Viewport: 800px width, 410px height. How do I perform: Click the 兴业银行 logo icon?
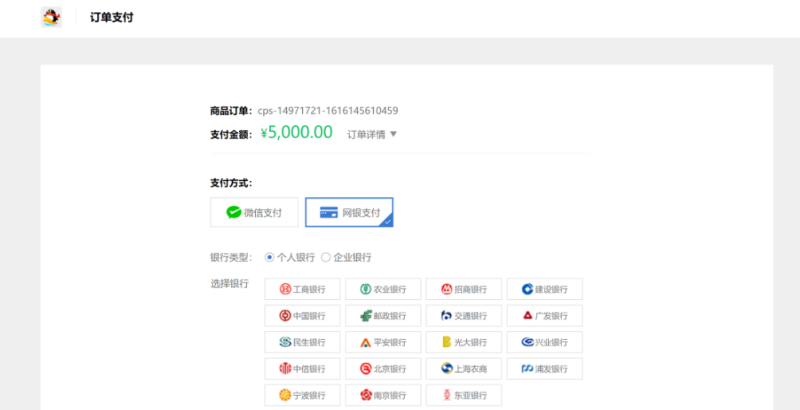point(528,342)
